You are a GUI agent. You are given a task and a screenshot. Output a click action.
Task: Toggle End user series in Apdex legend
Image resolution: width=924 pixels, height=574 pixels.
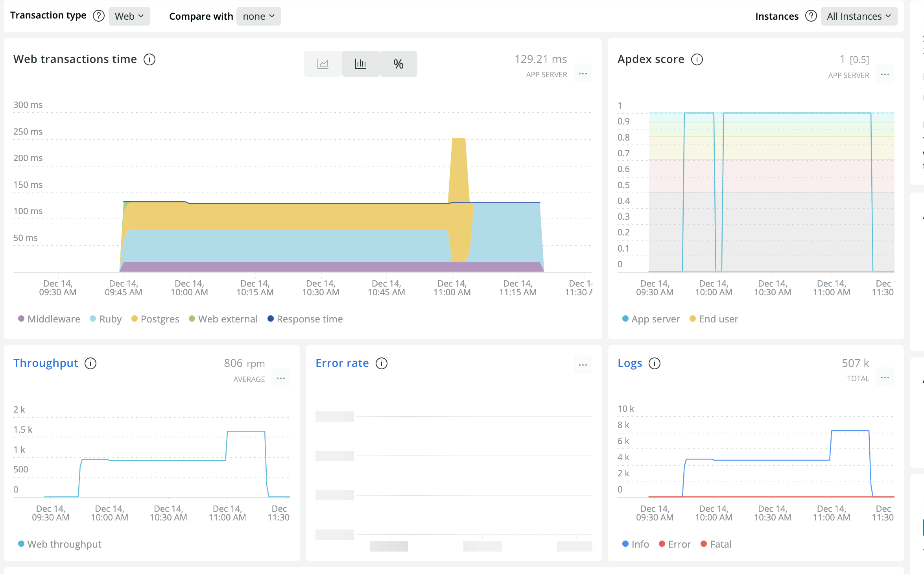click(x=714, y=319)
